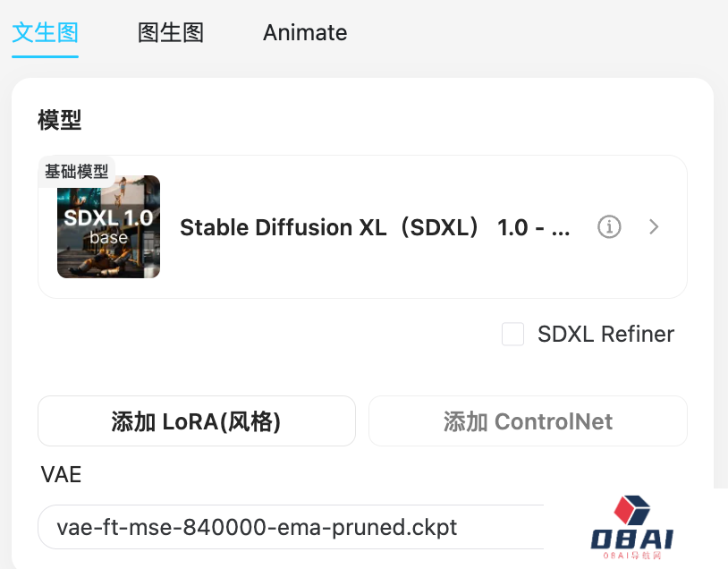Viewport: 728px width, 569px height.
Task: Click the 添加 LoRA(风格) button
Action: click(197, 421)
